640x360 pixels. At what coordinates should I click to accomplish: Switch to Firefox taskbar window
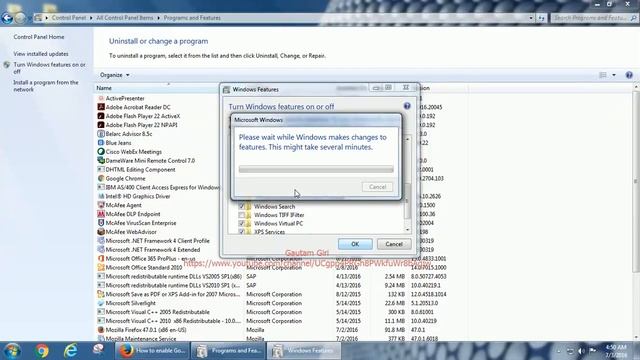(152, 351)
